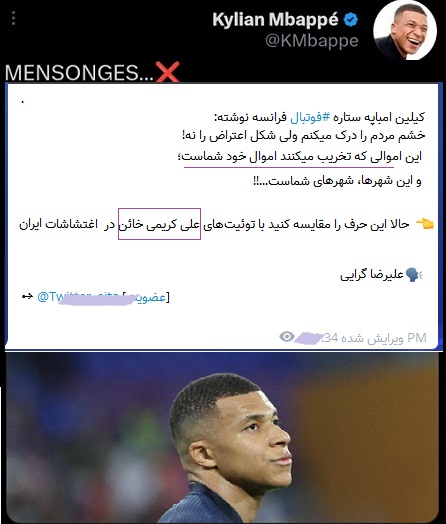Click the pointing hand emoji
The height and width of the screenshot is (524, 446).
425,224
